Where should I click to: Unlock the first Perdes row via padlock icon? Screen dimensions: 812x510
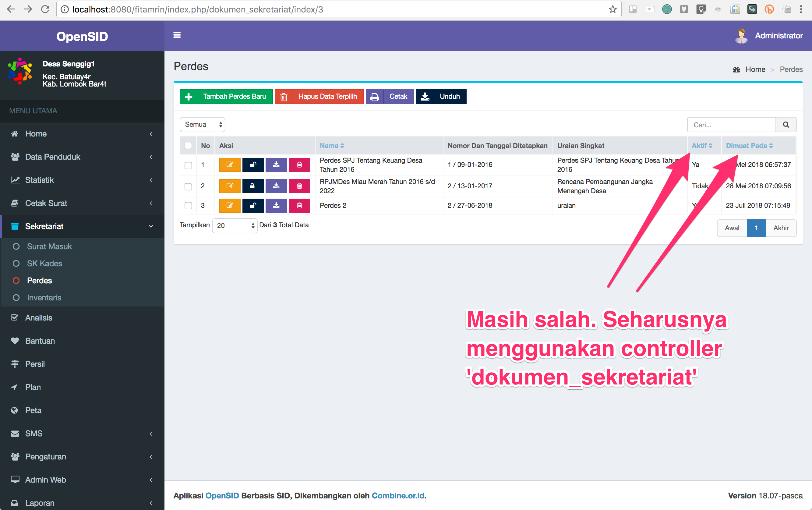253,165
